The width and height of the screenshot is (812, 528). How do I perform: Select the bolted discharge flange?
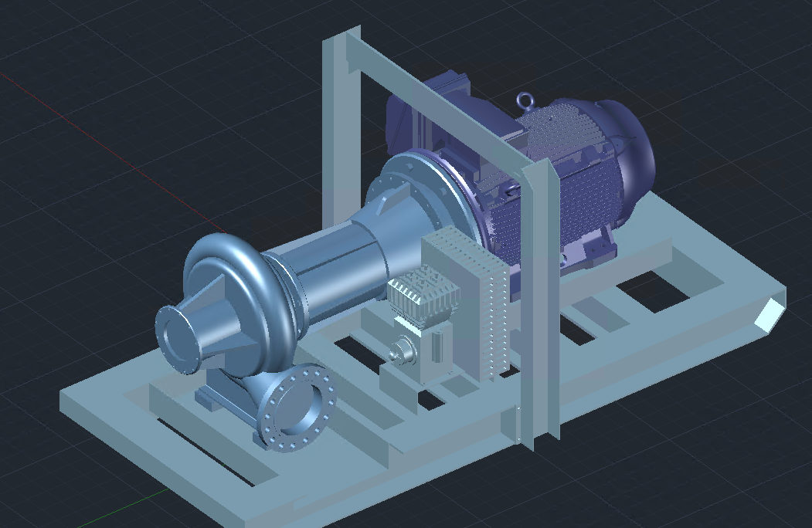[296, 408]
